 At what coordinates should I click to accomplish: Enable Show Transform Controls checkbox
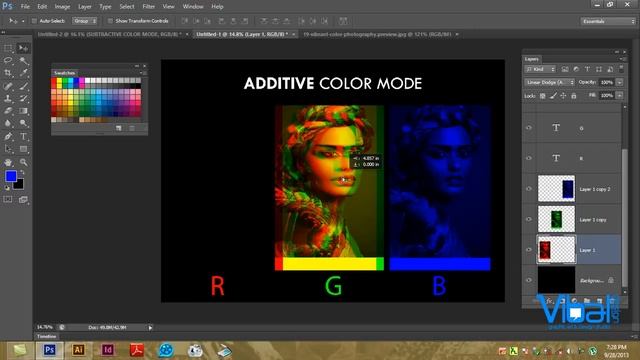[110, 21]
